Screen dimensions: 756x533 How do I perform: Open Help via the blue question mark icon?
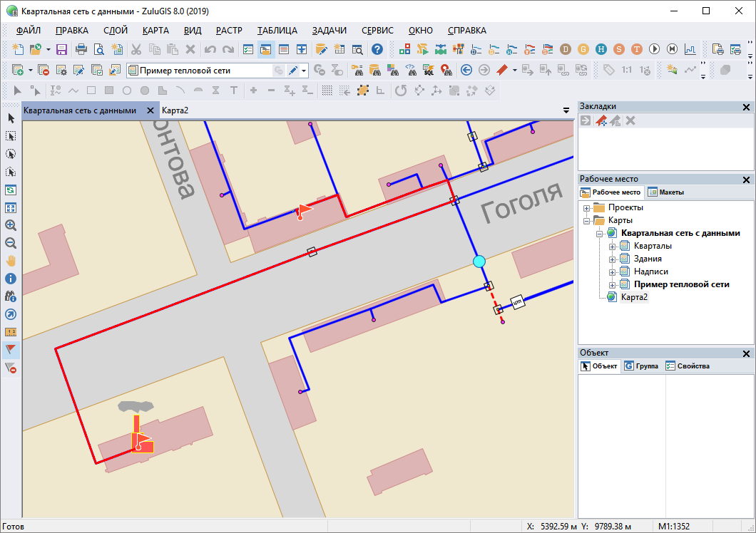coord(377,49)
